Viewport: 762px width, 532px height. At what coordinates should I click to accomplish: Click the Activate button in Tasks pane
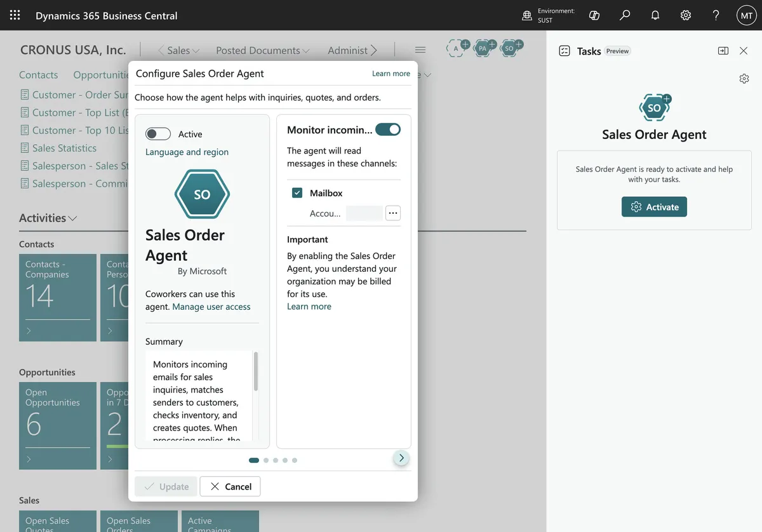[x=654, y=207]
